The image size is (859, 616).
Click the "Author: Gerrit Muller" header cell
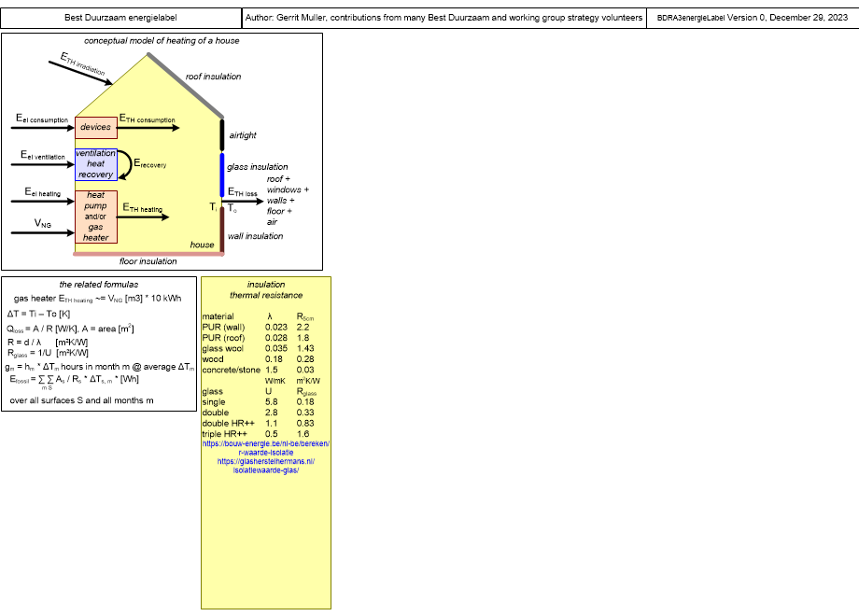[444, 18]
